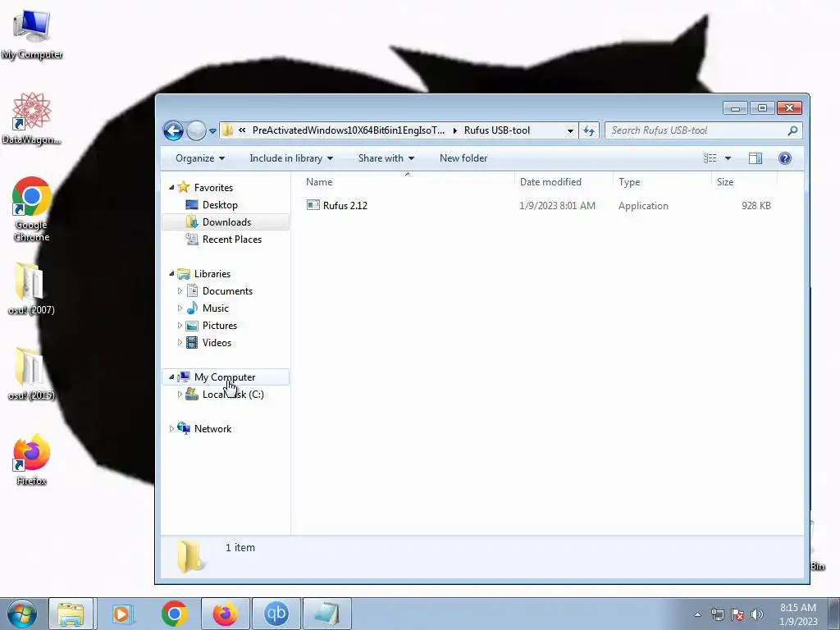The height and width of the screenshot is (630, 840).
Task: Expand the Network node
Action: [x=171, y=428]
